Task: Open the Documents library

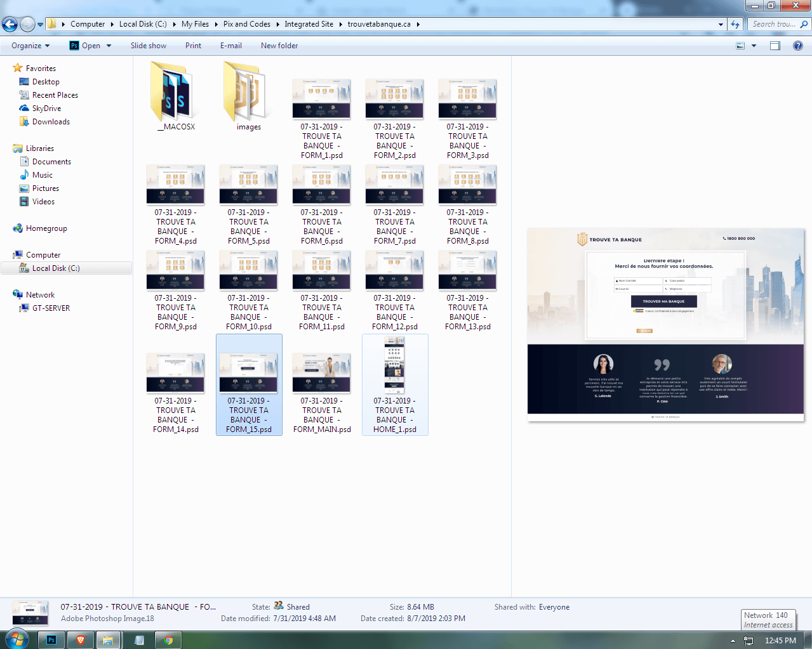Action: tap(51, 162)
